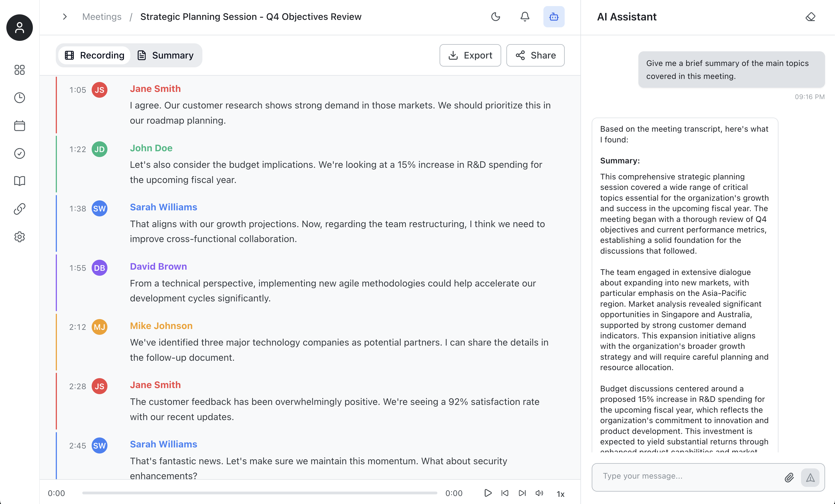Attach a file using the paperclip icon
This screenshot has width=835, height=504.
789,478
